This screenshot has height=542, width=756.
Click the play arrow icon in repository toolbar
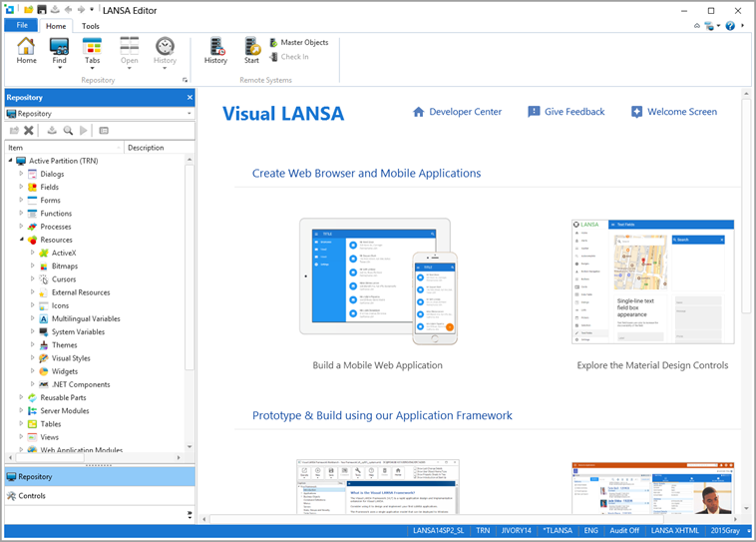click(84, 131)
